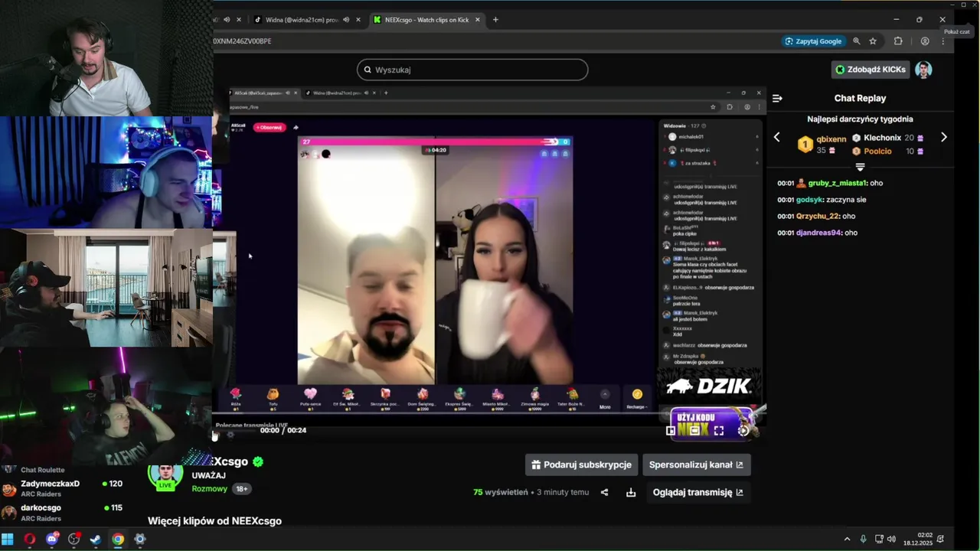The height and width of the screenshot is (551, 980).
Task: Enter fullscreen on the clip player
Action: point(719,431)
